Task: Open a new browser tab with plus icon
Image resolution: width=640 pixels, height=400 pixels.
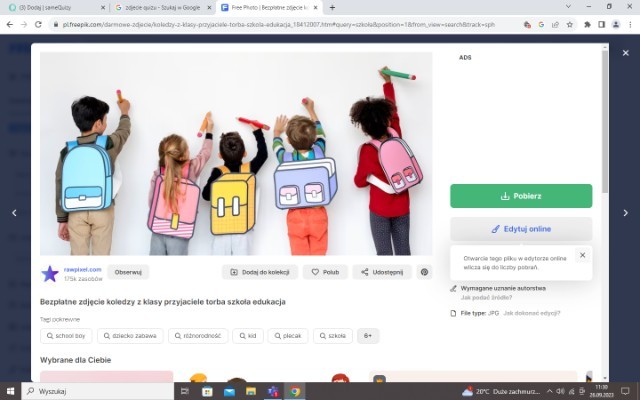Action: (333, 7)
